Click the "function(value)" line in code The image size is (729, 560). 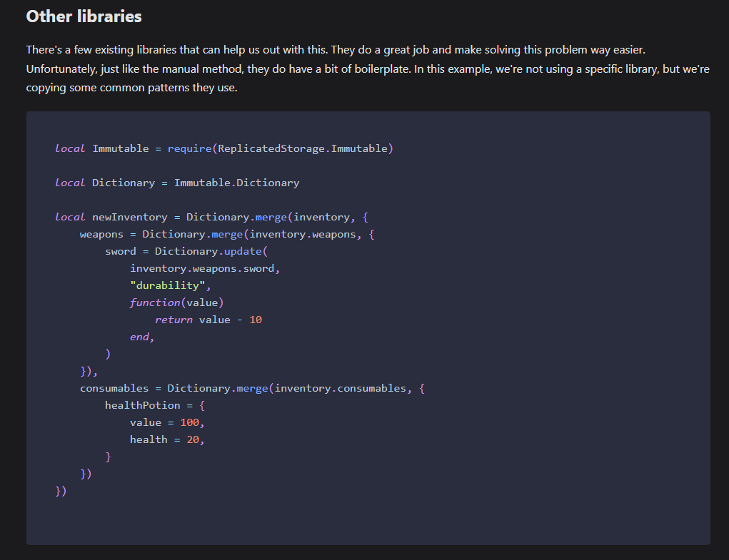pyautogui.click(x=176, y=302)
